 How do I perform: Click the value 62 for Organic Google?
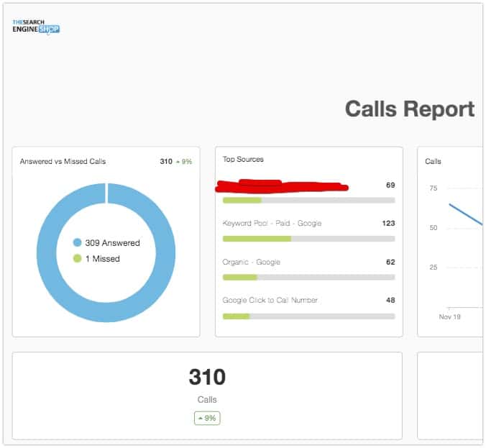pos(390,262)
